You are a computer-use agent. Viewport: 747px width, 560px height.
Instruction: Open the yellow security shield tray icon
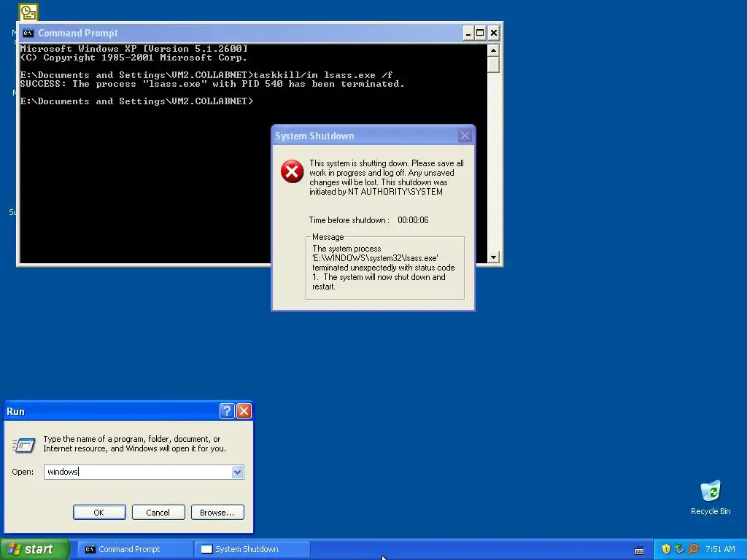pos(666,549)
